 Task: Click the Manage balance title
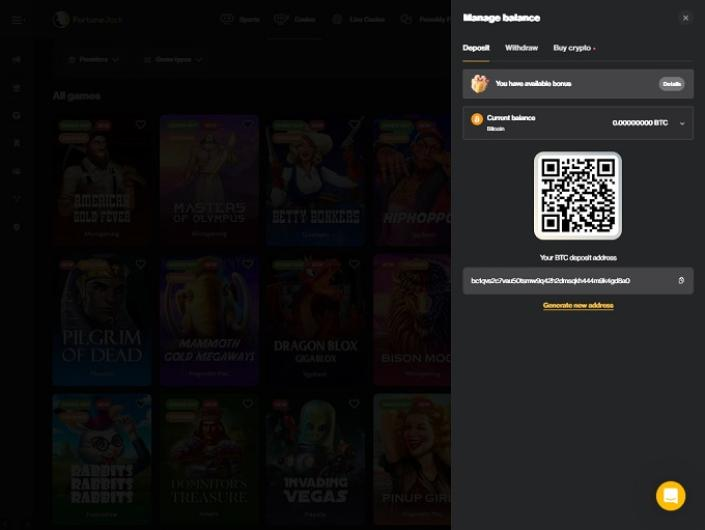coord(501,18)
